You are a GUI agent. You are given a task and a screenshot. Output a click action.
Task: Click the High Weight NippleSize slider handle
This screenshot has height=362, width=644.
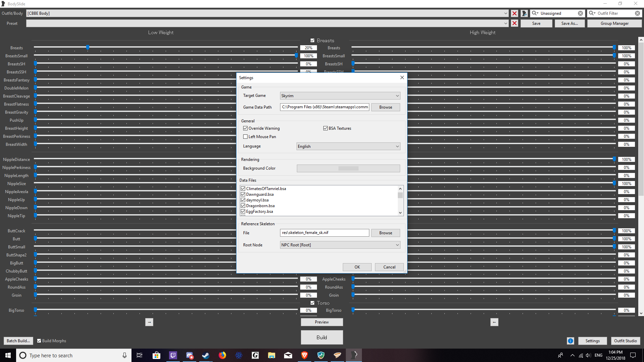pyautogui.click(x=614, y=183)
